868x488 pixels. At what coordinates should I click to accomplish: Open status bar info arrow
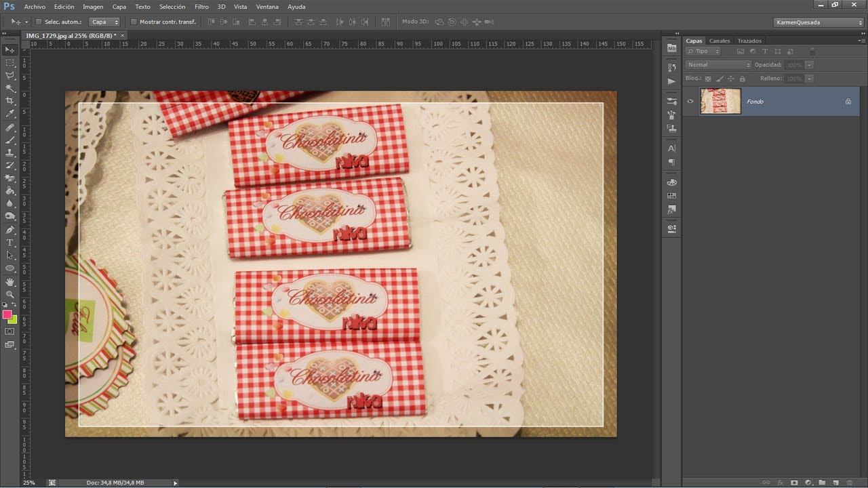175,483
